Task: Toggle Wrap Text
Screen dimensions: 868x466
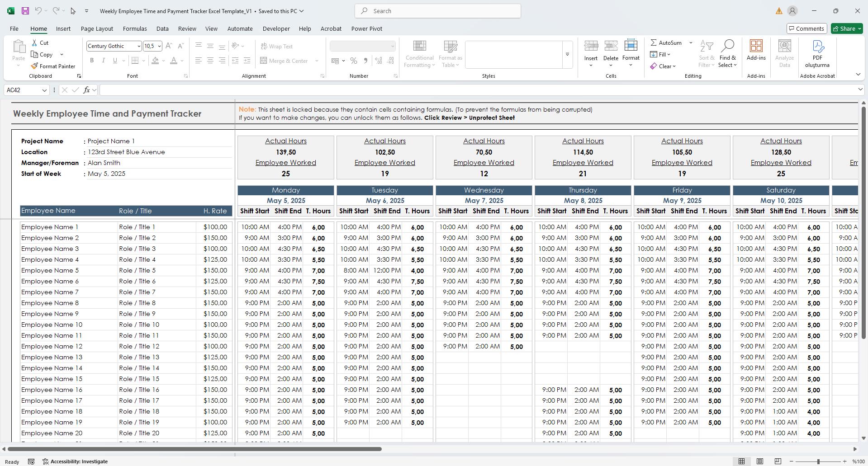Action: click(277, 46)
